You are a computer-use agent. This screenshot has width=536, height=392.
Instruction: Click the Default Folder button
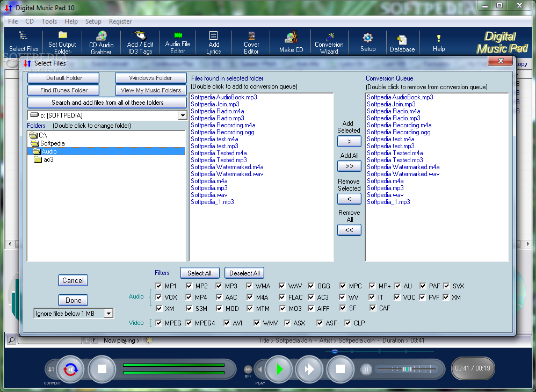point(63,78)
